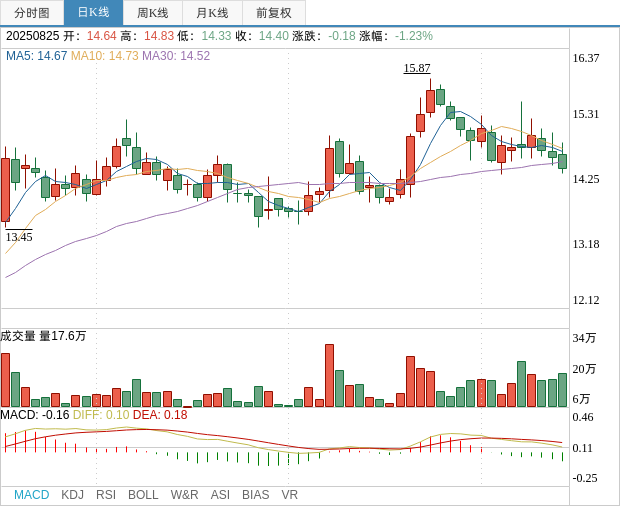This screenshot has height=506, width=620.
Task: Click the -0.25 MACD axis label
Action: [x=584, y=478]
